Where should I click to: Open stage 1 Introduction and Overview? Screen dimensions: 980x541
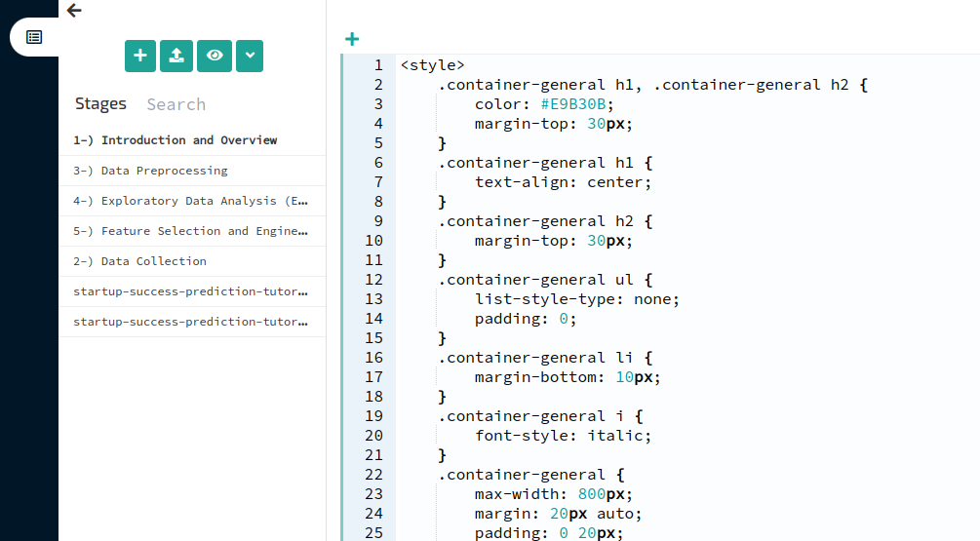pos(176,140)
